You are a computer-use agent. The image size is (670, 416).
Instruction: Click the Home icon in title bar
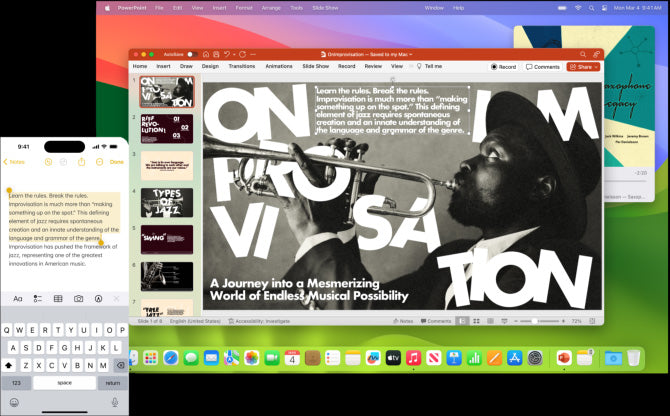[205, 54]
